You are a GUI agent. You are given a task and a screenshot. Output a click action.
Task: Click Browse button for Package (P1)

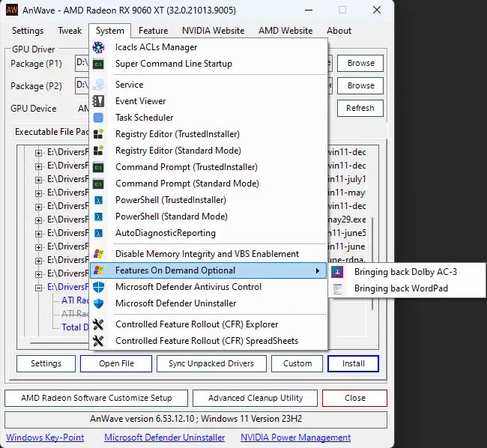360,64
